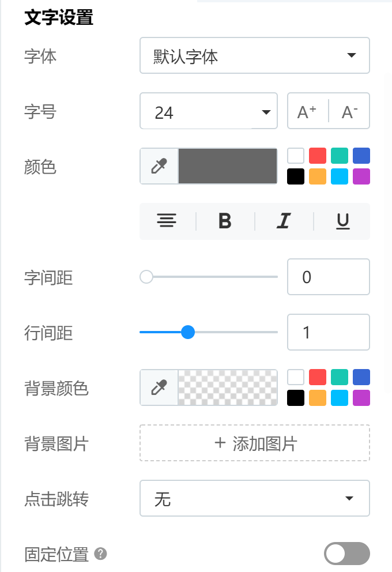The image size is (392, 572).
Task: Pick the purple background color swatch
Action: click(x=361, y=398)
